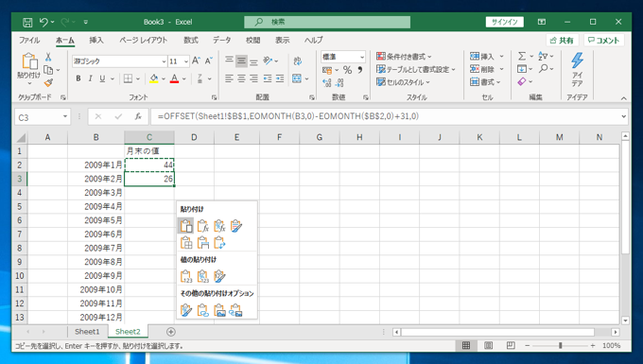Open the Name Box dropdown arrow
643x364 pixels.
pyautogui.click(x=65, y=117)
